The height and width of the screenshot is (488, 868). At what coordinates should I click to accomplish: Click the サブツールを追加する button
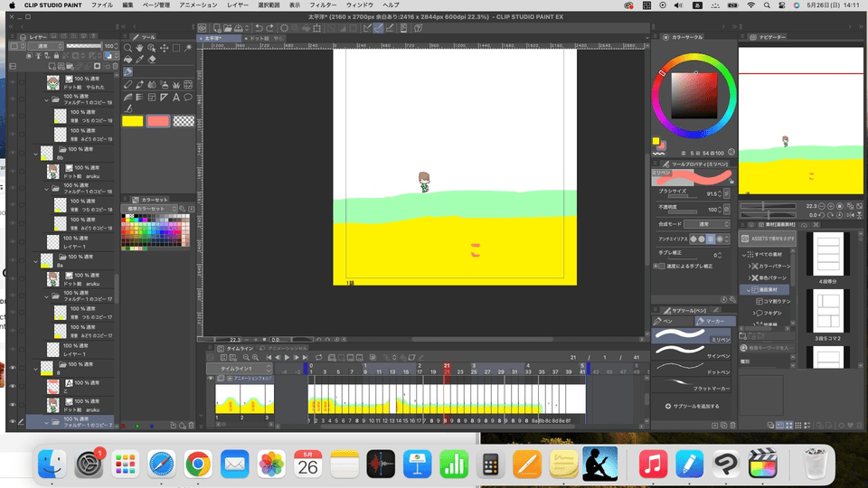[x=693, y=407]
